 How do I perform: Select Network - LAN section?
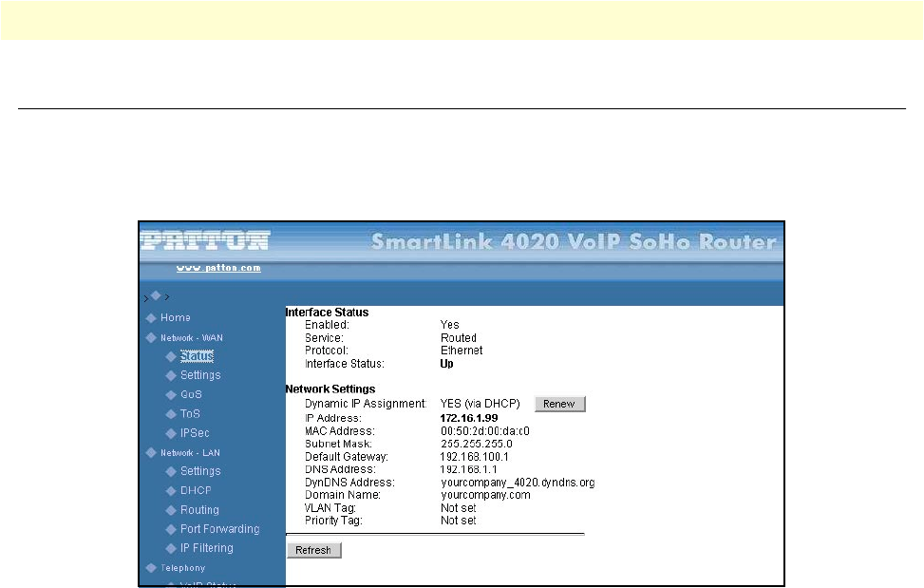pyautogui.click(x=190, y=452)
